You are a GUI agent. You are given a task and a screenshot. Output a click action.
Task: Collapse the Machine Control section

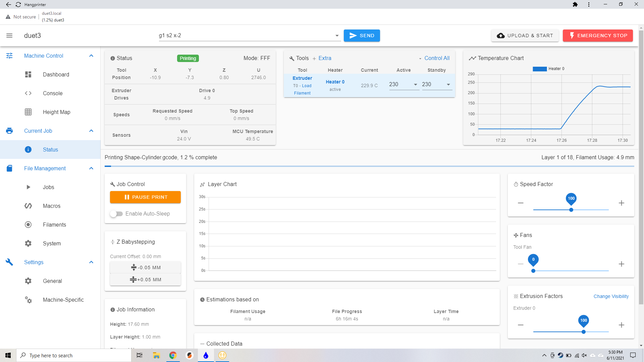coord(91,56)
